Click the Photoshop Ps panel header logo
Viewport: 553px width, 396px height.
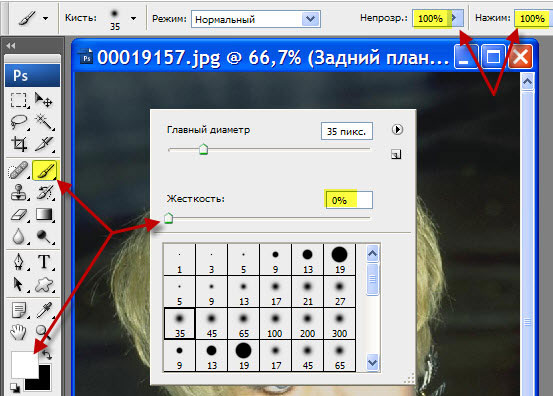click(32, 75)
